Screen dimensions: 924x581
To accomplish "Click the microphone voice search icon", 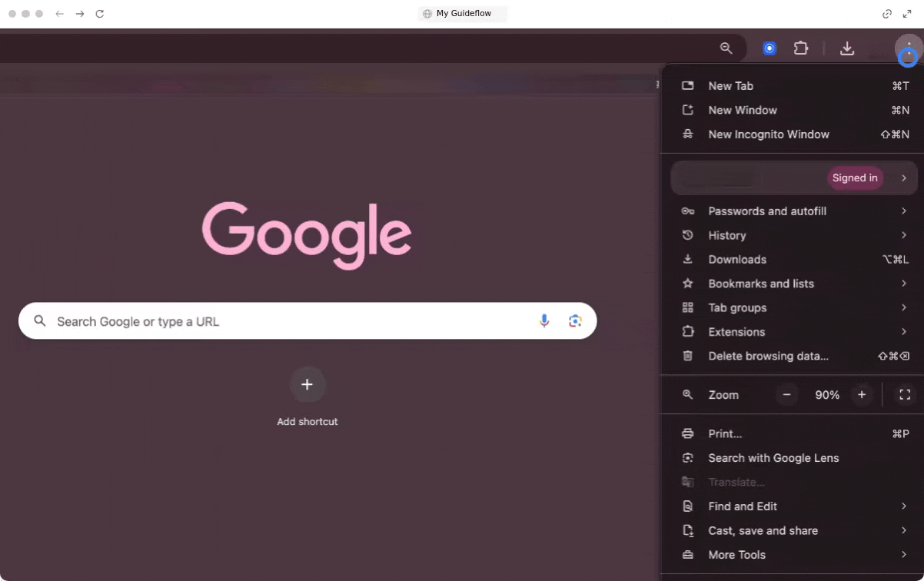I will 544,321.
